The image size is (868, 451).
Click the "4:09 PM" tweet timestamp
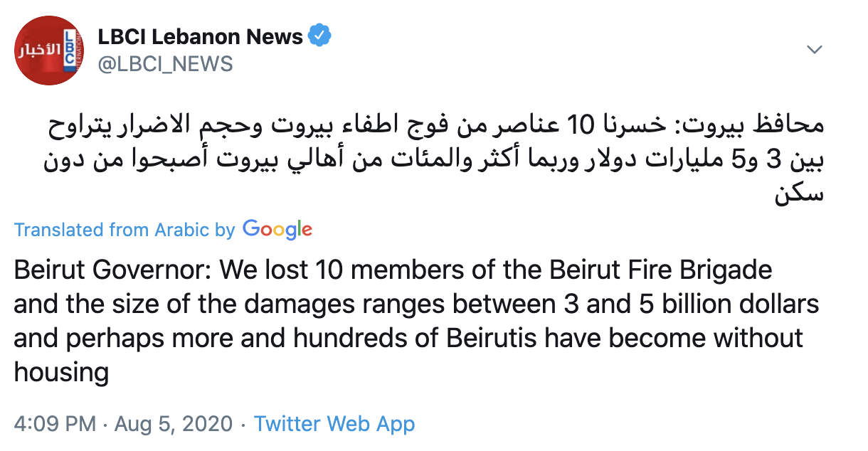(54, 425)
